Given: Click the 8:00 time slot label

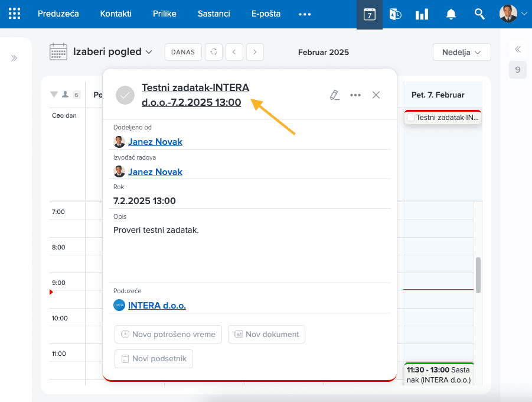Looking at the screenshot, I should (x=58, y=247).
